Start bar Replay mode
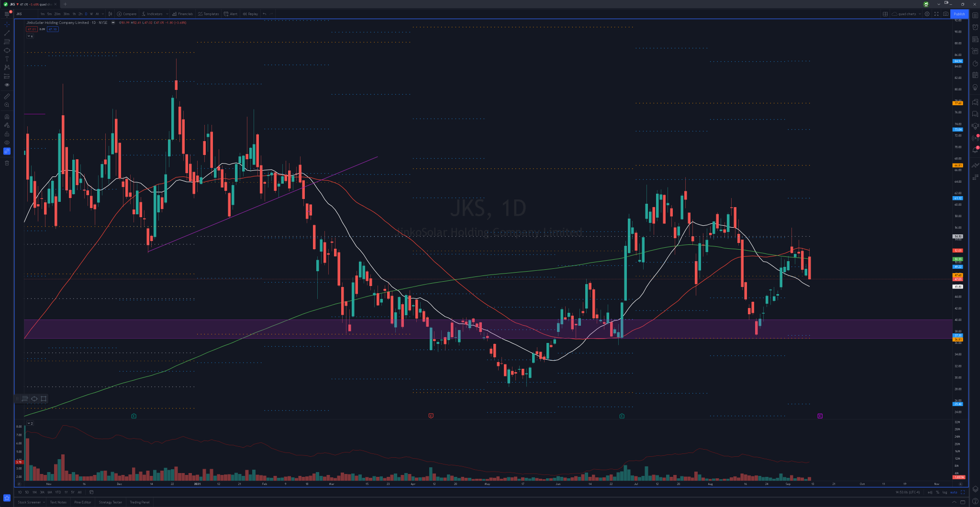 tap(250, 14)
